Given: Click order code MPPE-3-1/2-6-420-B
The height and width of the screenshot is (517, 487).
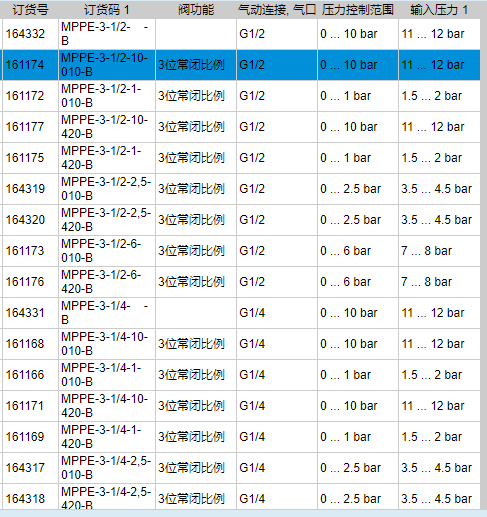Looking at the screenshot, I should tap(101, 282).
